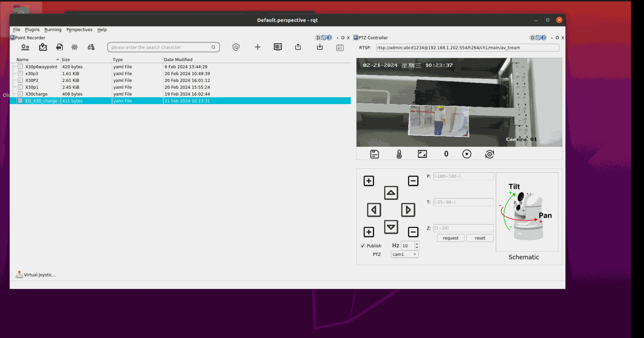This screenshot has width=644, height=338.
Task: Sort the file list by Name column header
Action: point(23,60)
